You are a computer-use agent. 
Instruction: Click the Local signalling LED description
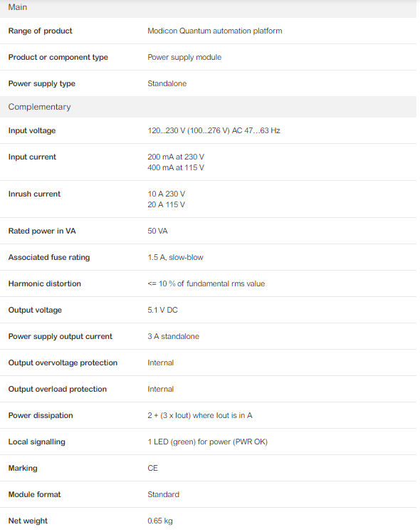(x=208, y=442)
